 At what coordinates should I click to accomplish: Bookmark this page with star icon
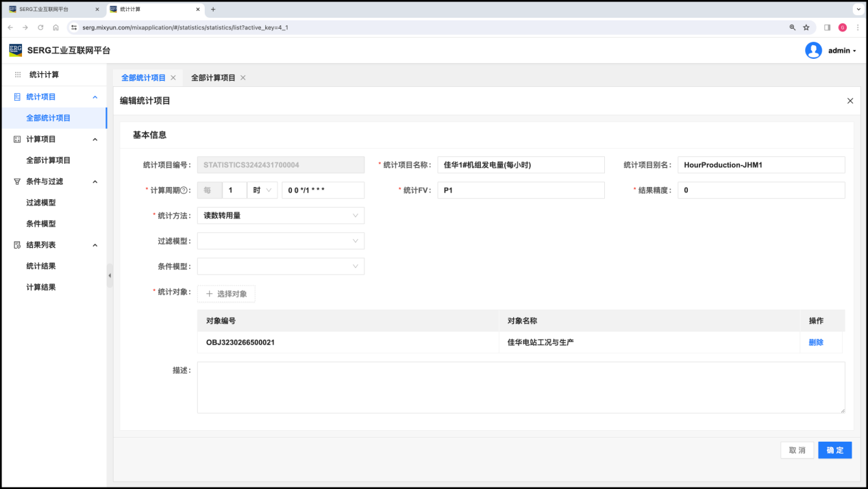(x=806, y=27)
